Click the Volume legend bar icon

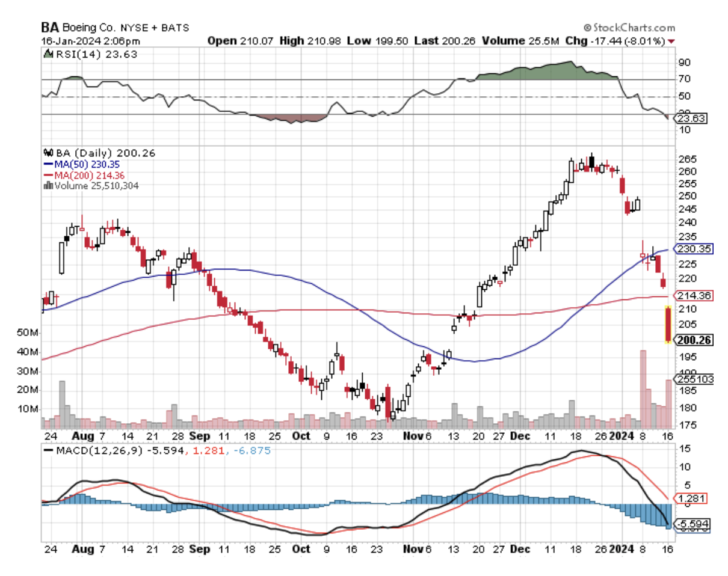click(47, 185)
